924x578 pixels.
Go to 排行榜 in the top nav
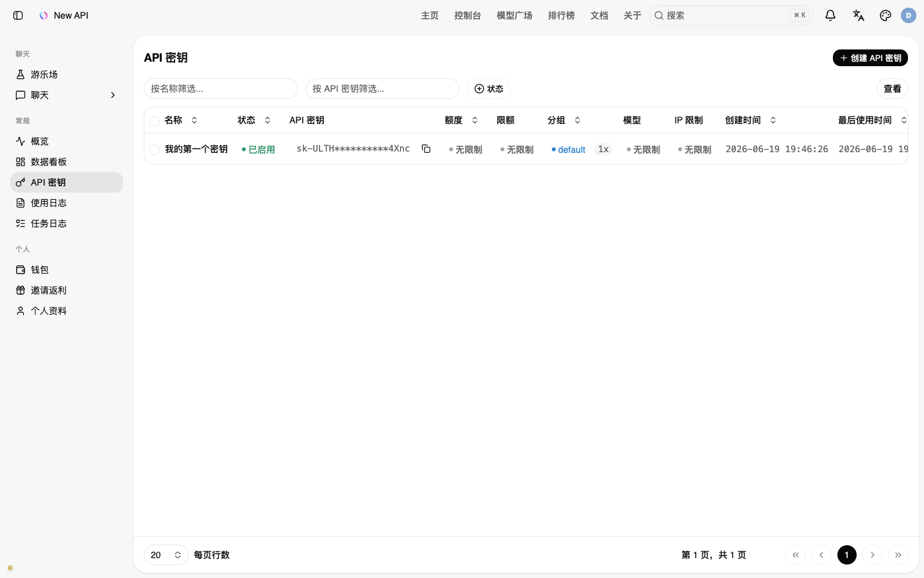tap(561, 15)
